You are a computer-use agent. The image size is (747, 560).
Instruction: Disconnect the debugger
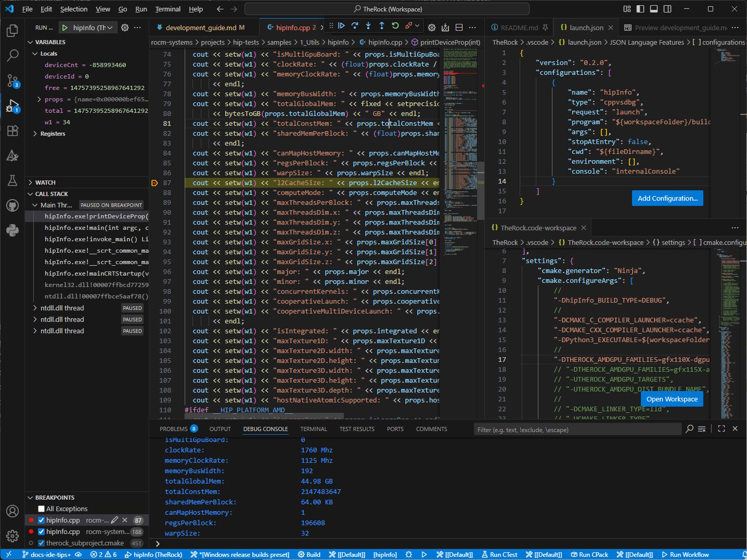[409, 25]
